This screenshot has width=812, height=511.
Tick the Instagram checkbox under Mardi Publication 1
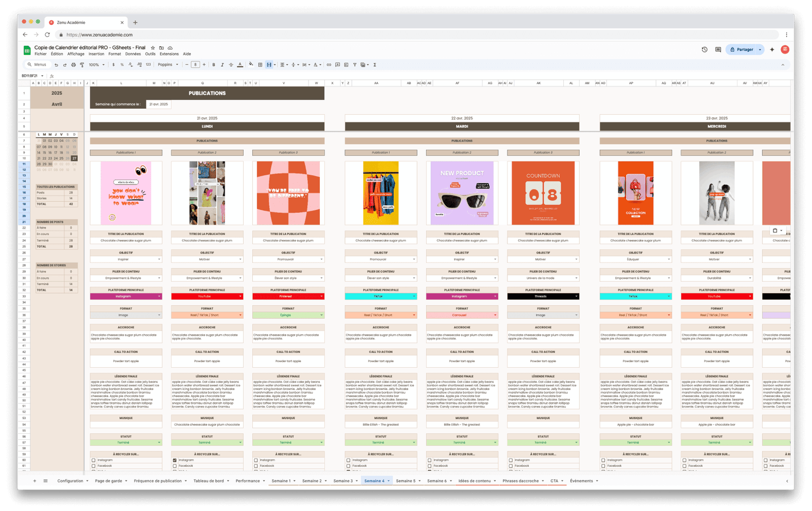pyautogui.click(x=348, y=460)
